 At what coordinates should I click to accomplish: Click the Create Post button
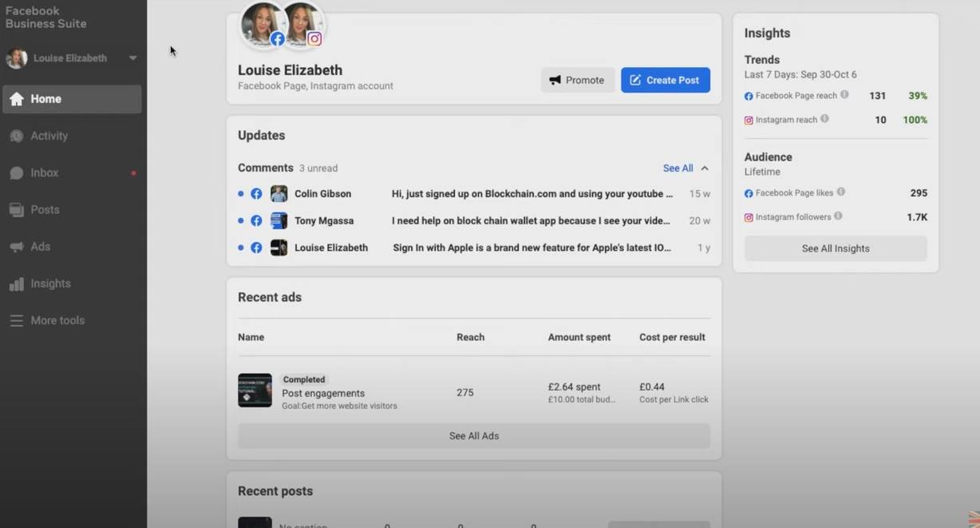665,80
